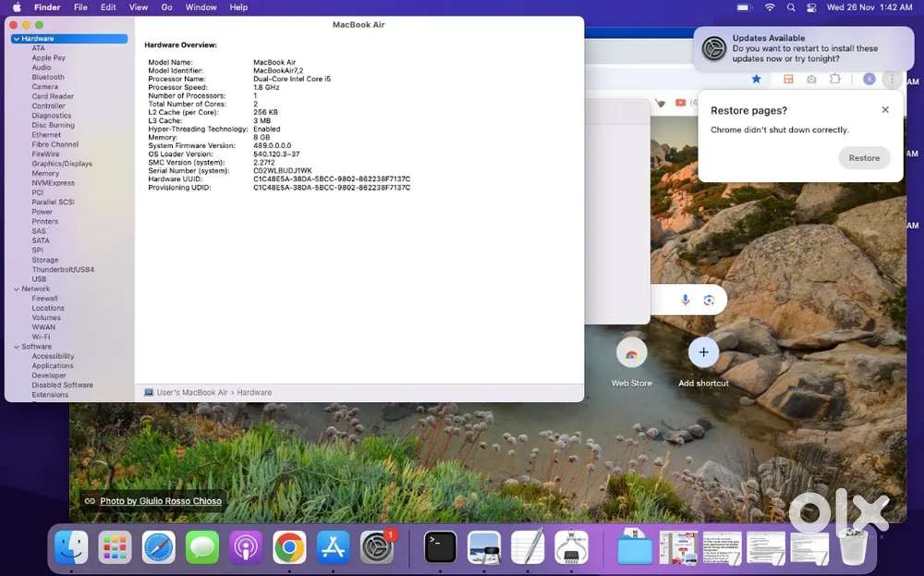Viewport: 924px width, 576px height.
Task: Open the Chrome extensions puzzle icon
Action: pos(834,80)
